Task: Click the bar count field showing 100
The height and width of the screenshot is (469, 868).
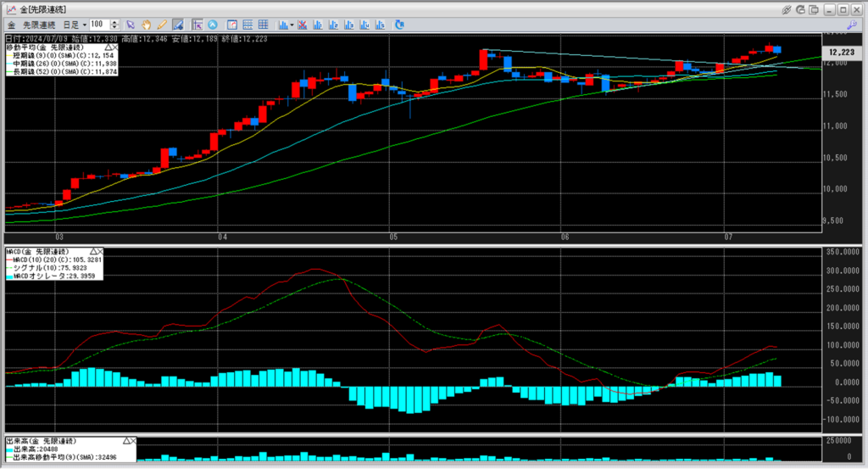Action: (97, 25)
